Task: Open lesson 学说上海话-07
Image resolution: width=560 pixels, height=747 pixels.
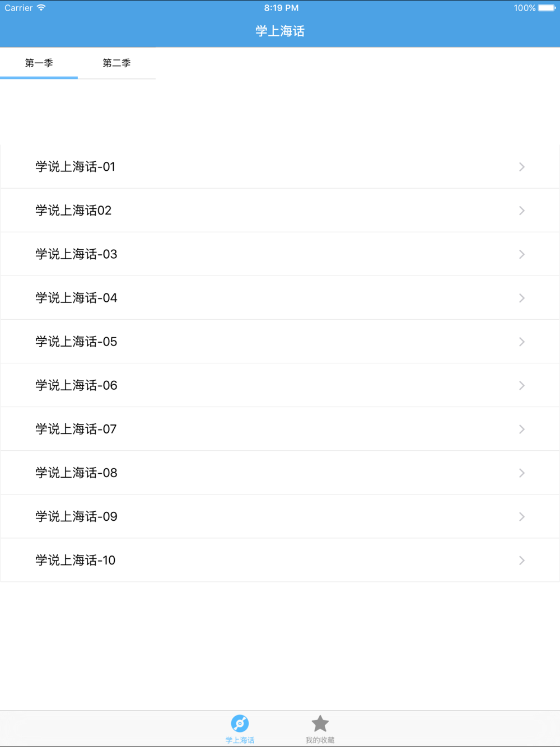Action: (280, 429)
